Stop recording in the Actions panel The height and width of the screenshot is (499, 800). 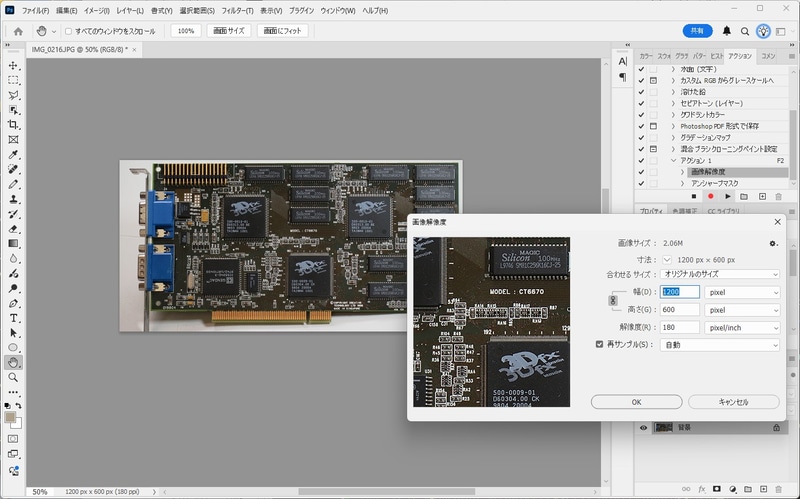(x=693, y=196)
